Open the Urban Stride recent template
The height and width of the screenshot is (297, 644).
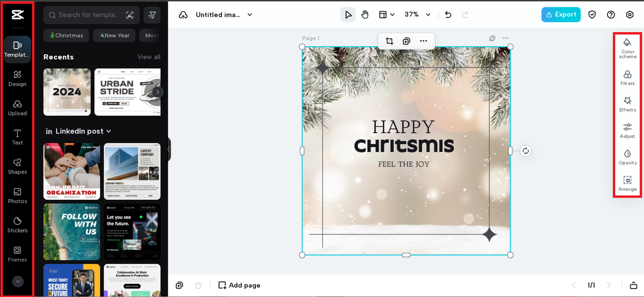[x=127, y=92]
